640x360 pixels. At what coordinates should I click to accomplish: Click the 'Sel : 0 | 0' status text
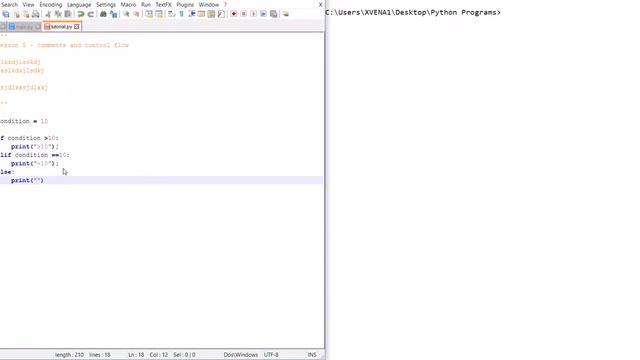[184, 355]
